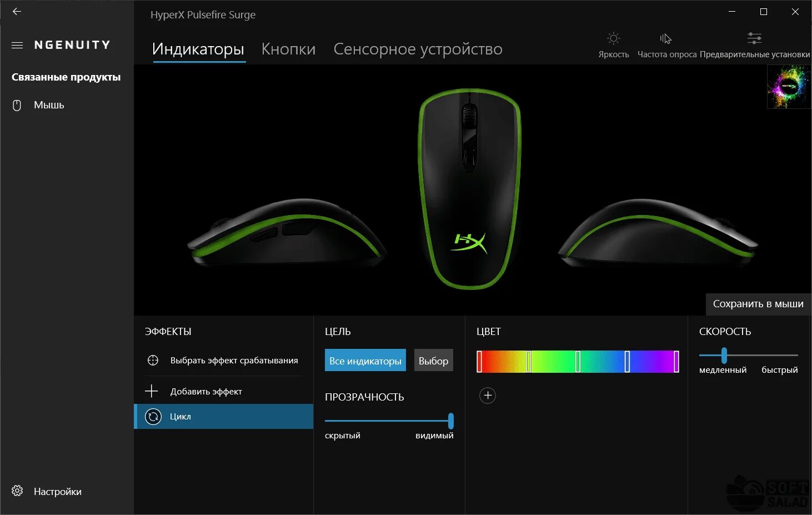Image resolution: width=812 pixels, height=515 pixels.
Task: Select the Мышь device icon
Action: pos(17,105)
